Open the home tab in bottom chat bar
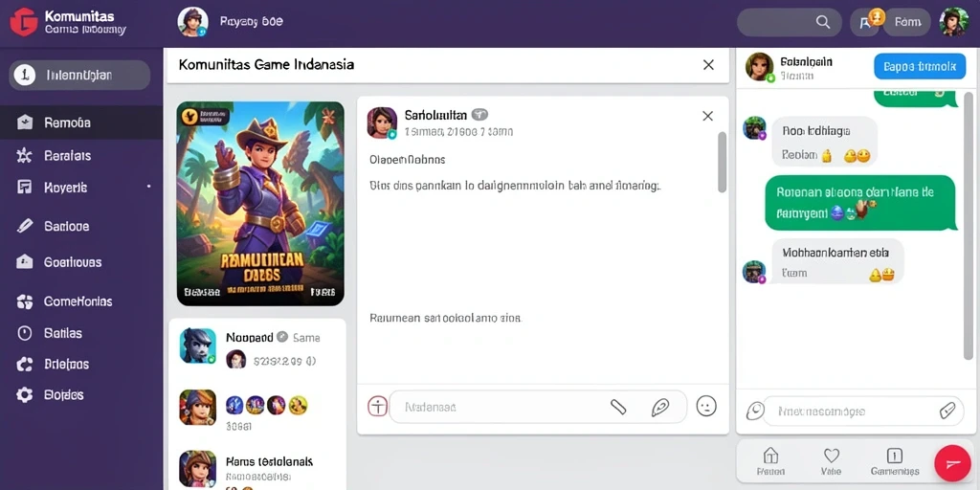 (770, 462)
